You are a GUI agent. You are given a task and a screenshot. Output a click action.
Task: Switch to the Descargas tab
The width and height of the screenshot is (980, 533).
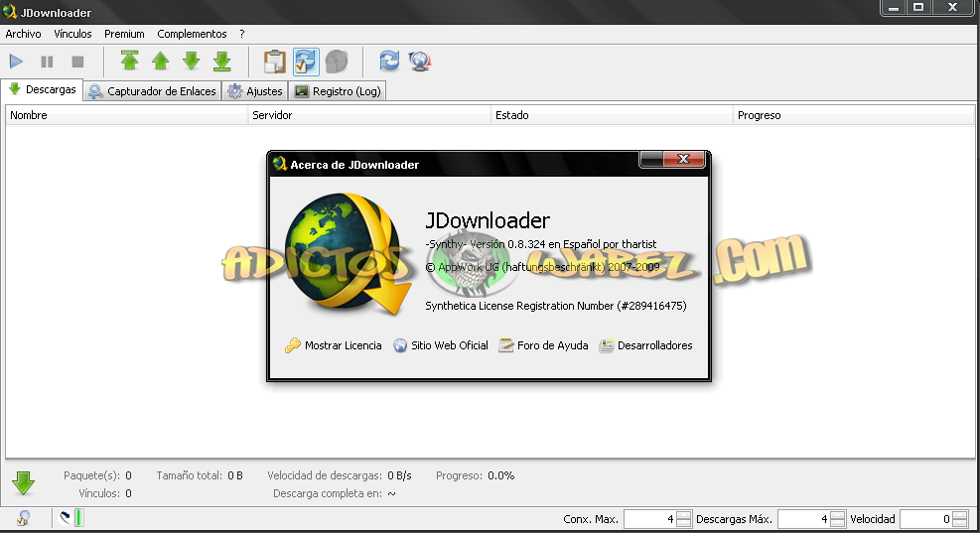(x=43, y=90)
